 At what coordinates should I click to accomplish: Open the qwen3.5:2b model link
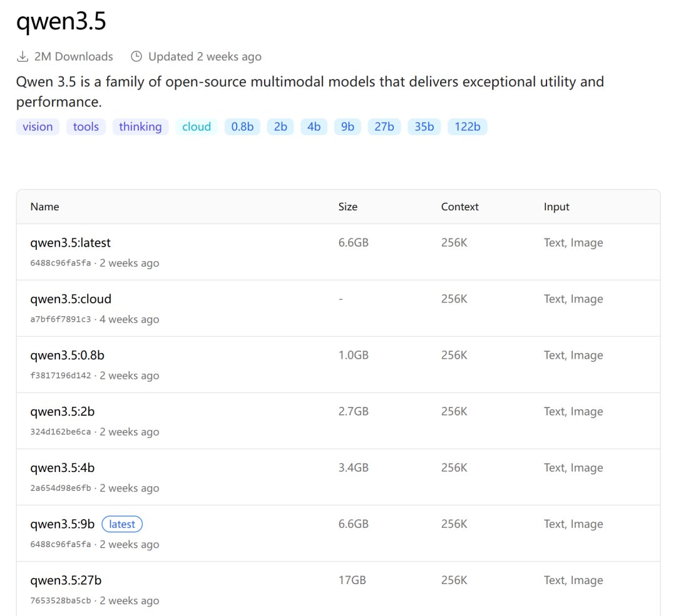pos(63,411)
